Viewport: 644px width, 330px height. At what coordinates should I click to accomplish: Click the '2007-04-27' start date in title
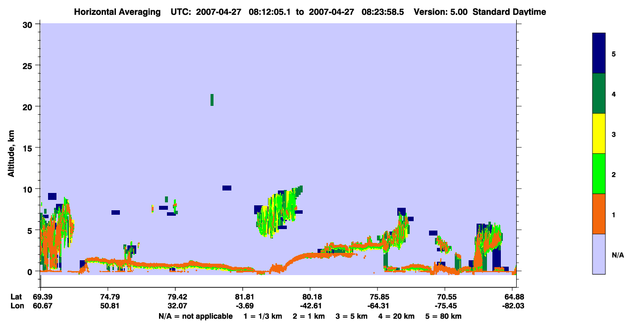point(218,12)
